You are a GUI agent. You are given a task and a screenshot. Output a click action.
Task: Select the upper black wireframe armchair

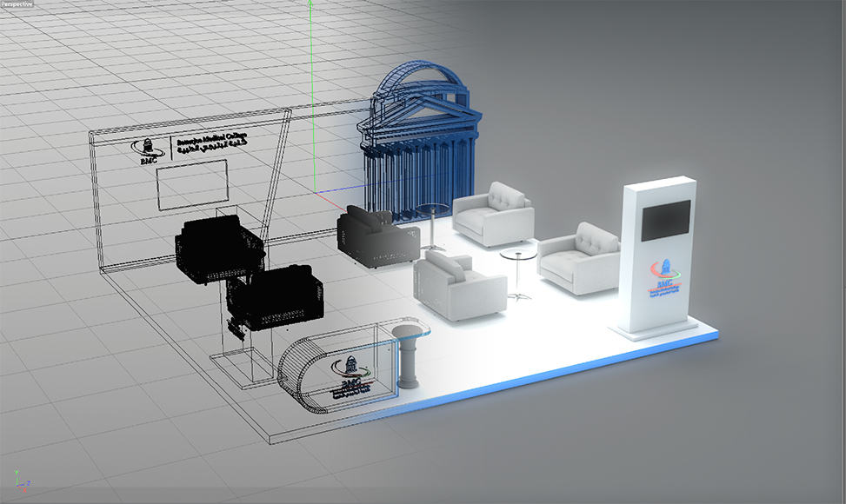(x=219, y=248)
